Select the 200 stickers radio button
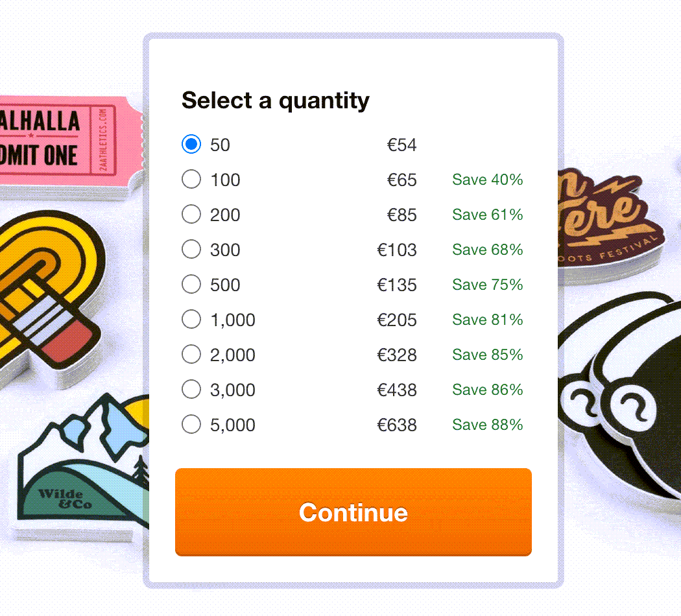Image resolution: width=681 pixels, height=616 pixels. [x=191, y=214]
